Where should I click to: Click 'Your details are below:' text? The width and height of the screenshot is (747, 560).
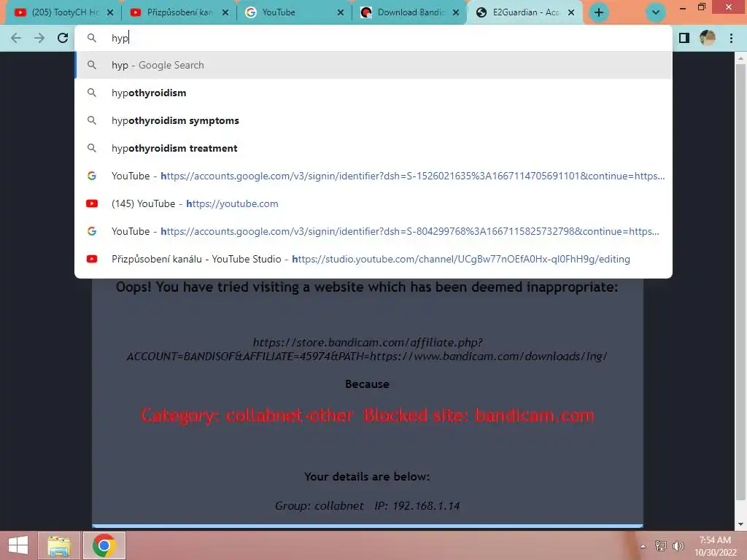pos(367,477)
